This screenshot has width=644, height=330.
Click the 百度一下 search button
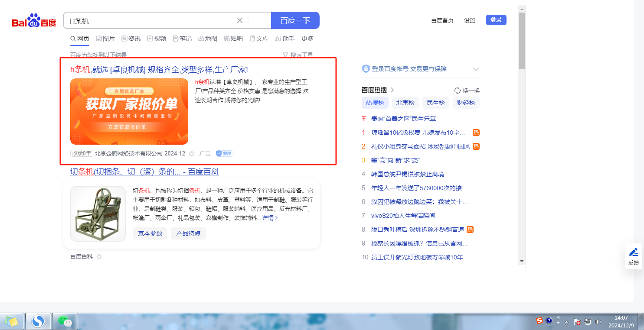pos(295,20)
